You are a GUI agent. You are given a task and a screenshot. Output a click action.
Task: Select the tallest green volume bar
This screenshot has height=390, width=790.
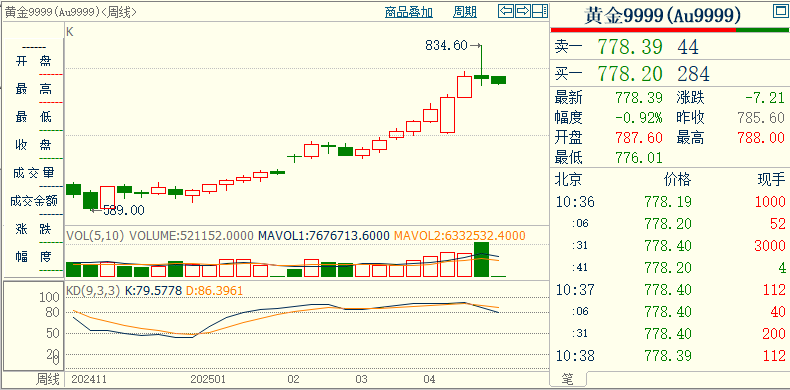[482, 259]
